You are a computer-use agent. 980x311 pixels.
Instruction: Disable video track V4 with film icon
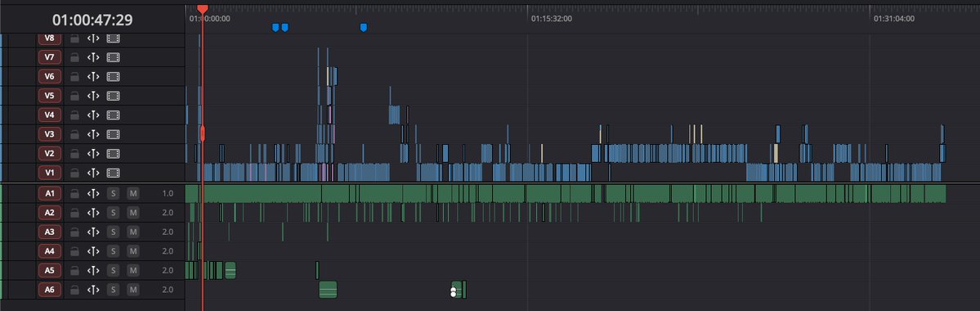click(x=113, y=115)
